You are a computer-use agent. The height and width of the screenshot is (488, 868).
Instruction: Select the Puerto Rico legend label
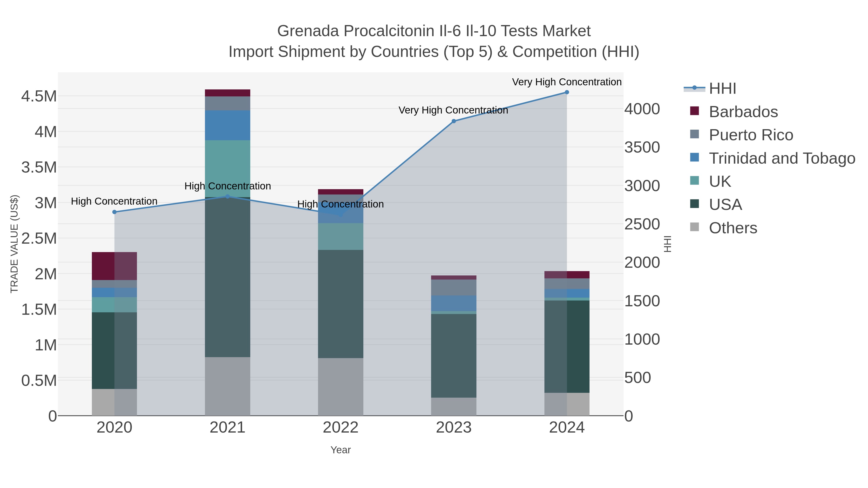[x=751, y=135]
